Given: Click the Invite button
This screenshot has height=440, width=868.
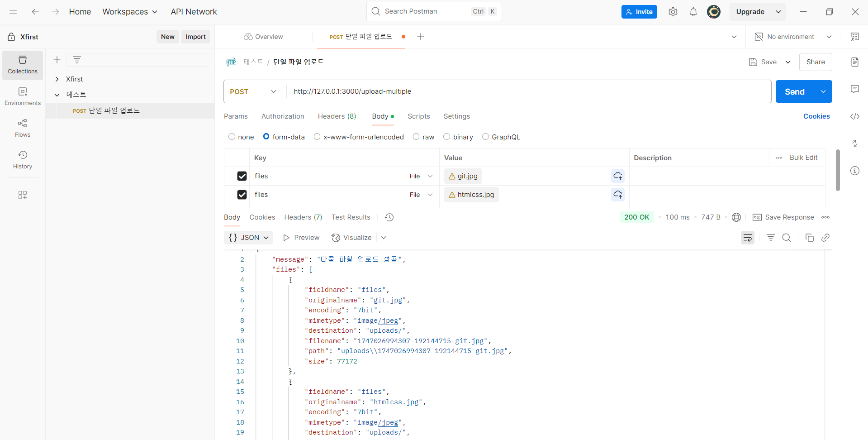Looking at the screenshot, I should (639, 12).
